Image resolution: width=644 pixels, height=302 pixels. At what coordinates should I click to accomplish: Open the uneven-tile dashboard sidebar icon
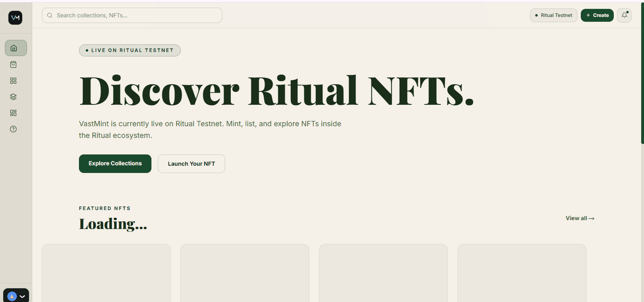tap(13, 113)
